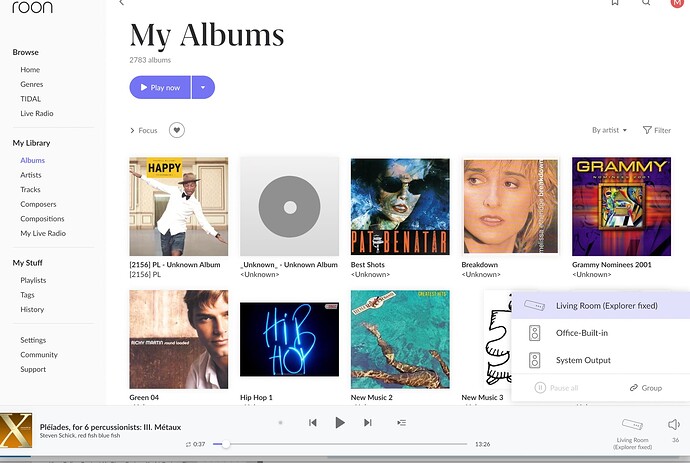Open the New Music 2 cover
This screenshot has height=463, width=690.
[x=400, y=339]
